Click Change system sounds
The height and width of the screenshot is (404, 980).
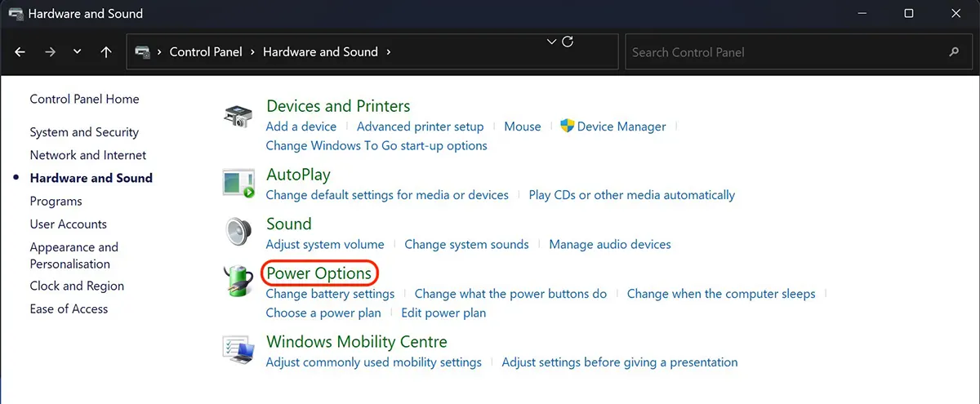click(x=466, y=244)
